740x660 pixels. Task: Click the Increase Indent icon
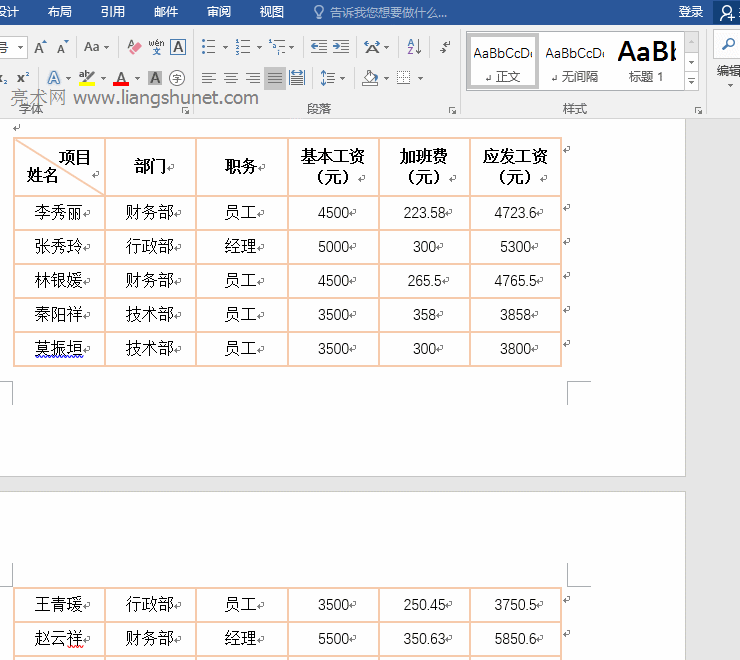341,47
